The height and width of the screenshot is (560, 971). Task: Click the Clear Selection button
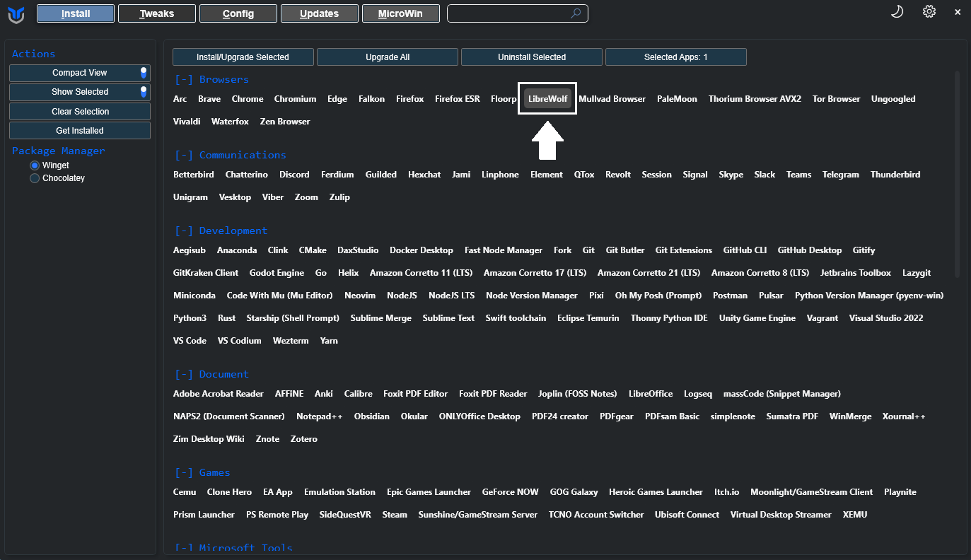[80, 112]
